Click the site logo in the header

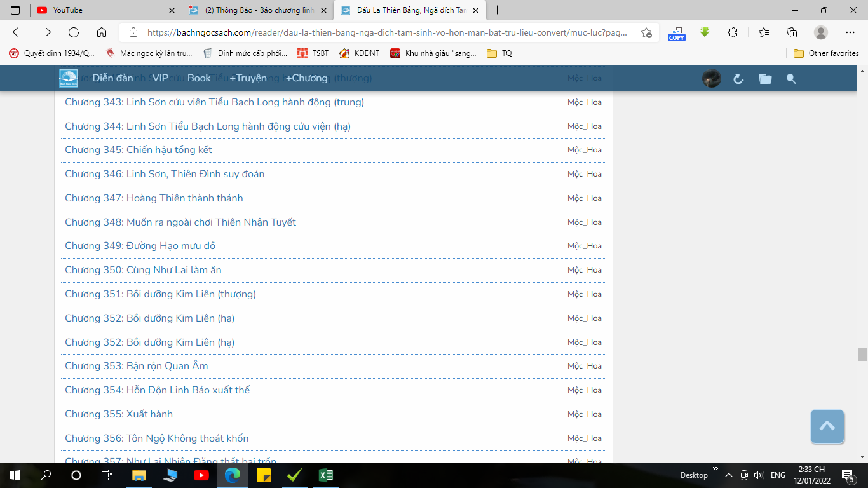[x=69, y=78]
